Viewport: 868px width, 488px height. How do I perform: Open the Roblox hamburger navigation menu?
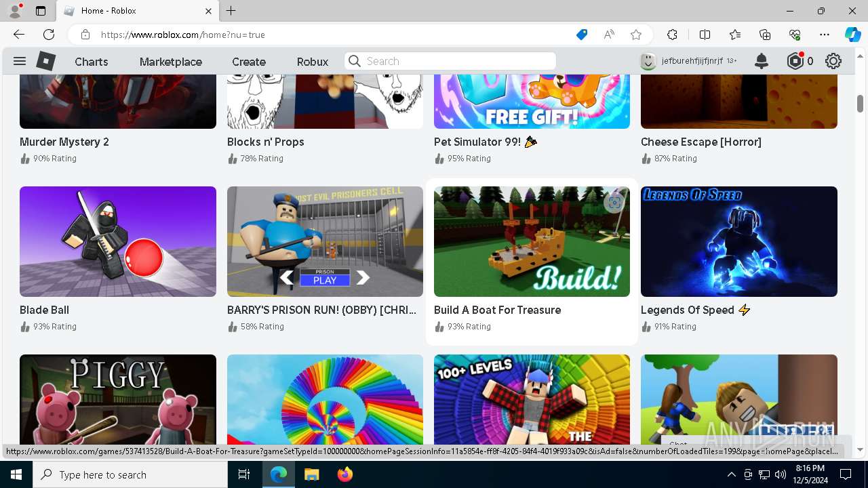point(20,61)
